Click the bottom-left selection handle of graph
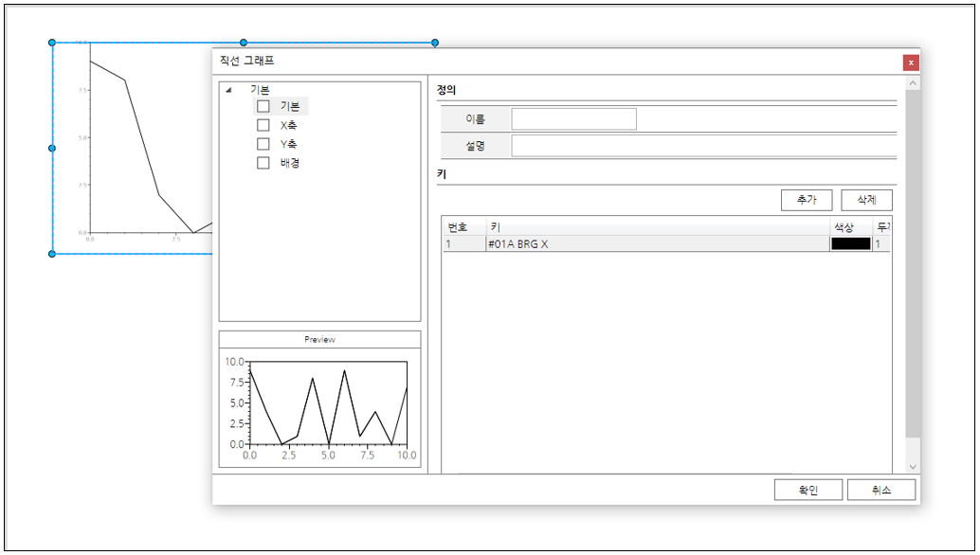Image resolution: width=980 pixels, height=555 pixels. click(x=52, y=254)
